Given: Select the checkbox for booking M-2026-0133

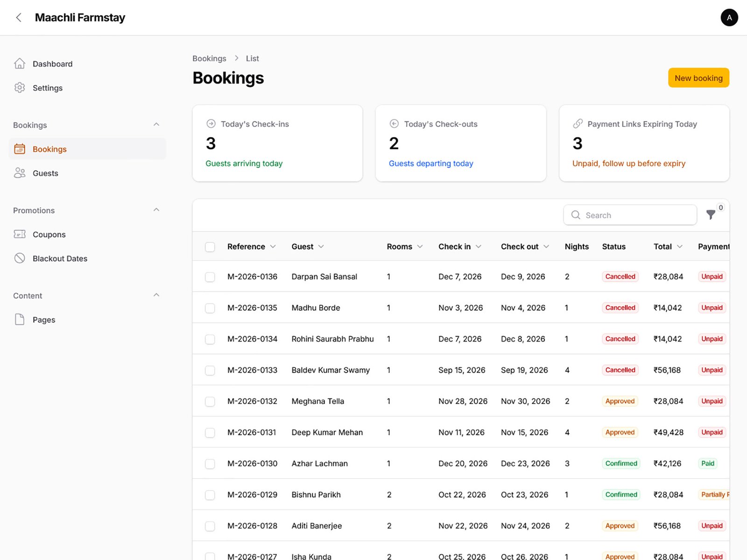Looking at the screenshot, I should pyautogui.click(x=210, y=370).
